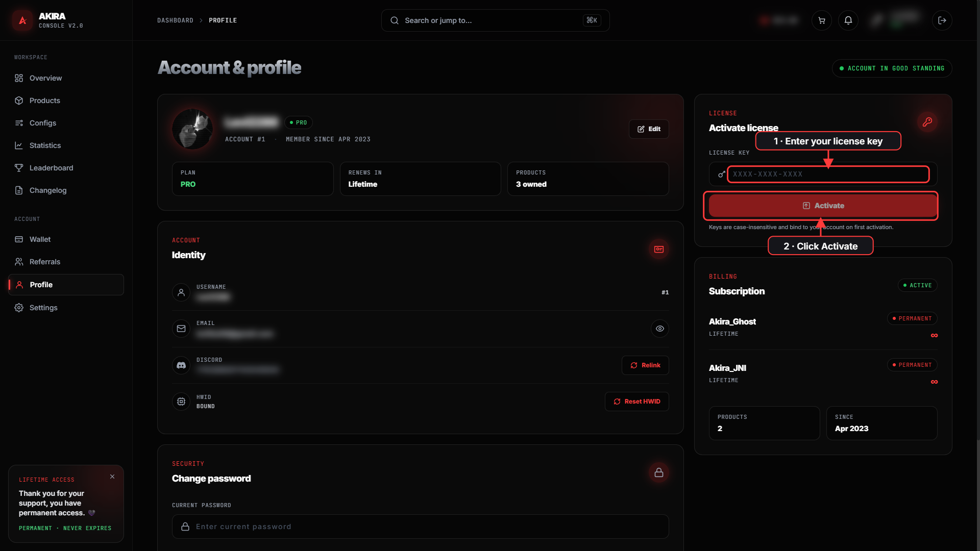980x551 pixels.
Task: Click the Akira_JNI subscription name
Action: tap(727, 368)
